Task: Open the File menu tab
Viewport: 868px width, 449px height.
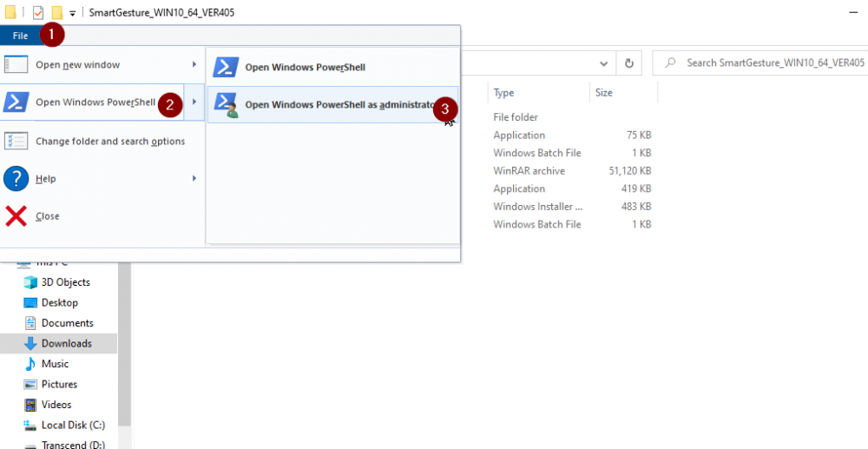Action: tap(21, 36)
